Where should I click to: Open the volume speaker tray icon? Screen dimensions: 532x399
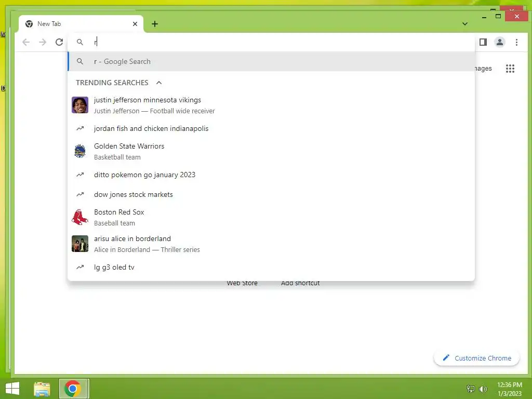coord(483,389)
